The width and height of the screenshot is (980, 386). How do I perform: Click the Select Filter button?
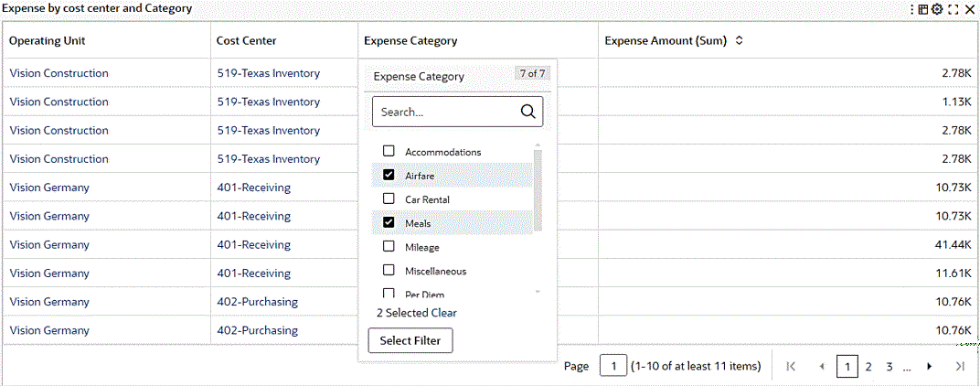(410, 340)
